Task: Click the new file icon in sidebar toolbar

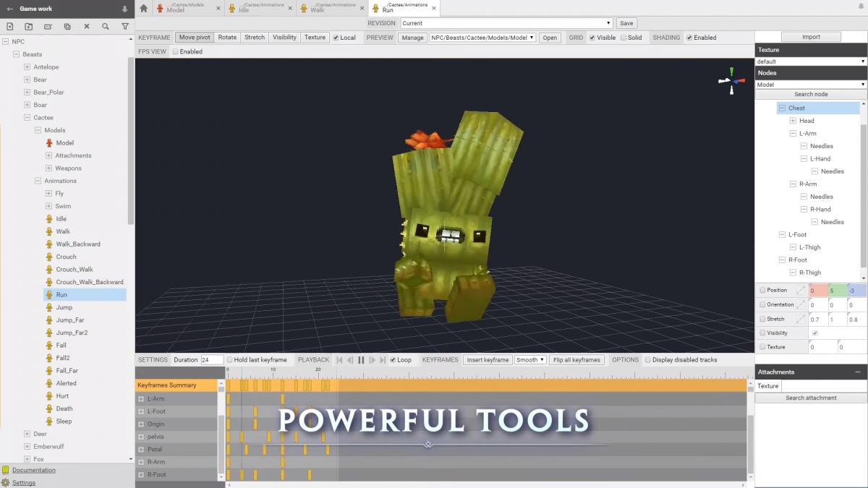Action: tap(9, 26)
